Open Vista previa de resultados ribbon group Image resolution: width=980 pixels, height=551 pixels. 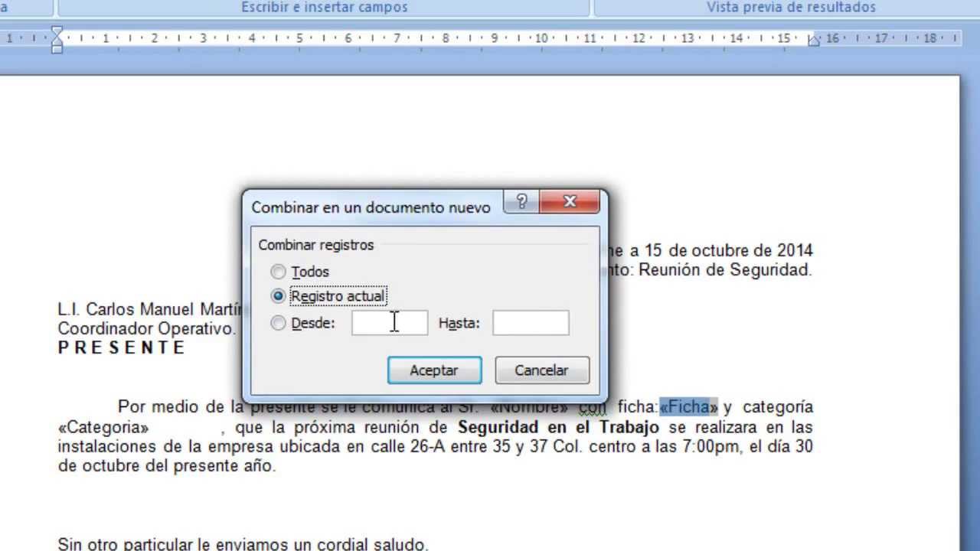[791, 8]
